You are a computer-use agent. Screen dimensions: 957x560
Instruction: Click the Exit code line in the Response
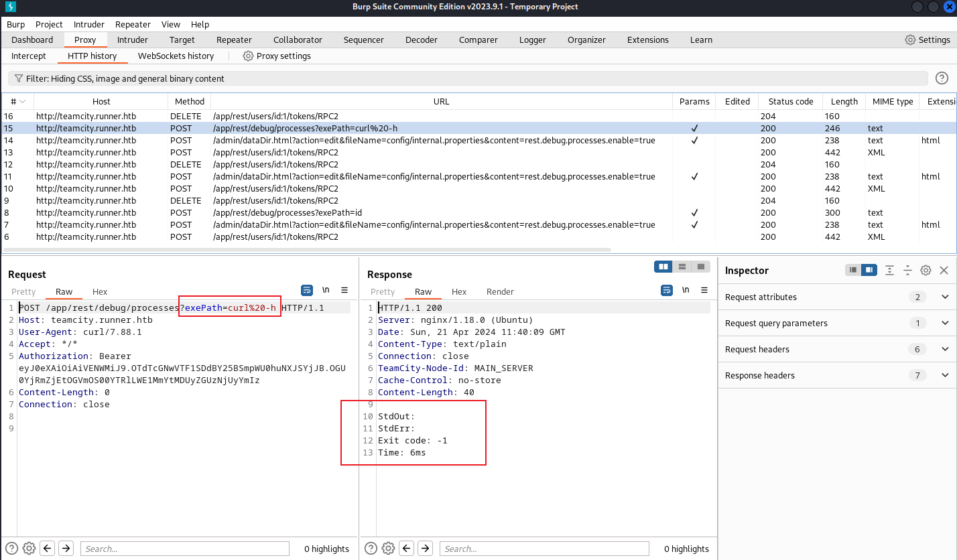(x=412, y=440)
